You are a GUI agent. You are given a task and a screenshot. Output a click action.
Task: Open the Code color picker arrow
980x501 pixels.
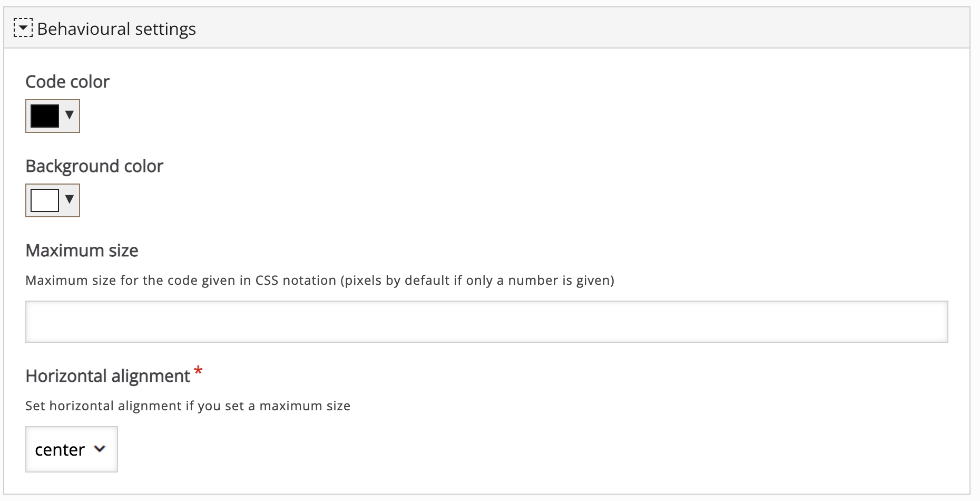(x=69, y=115)
